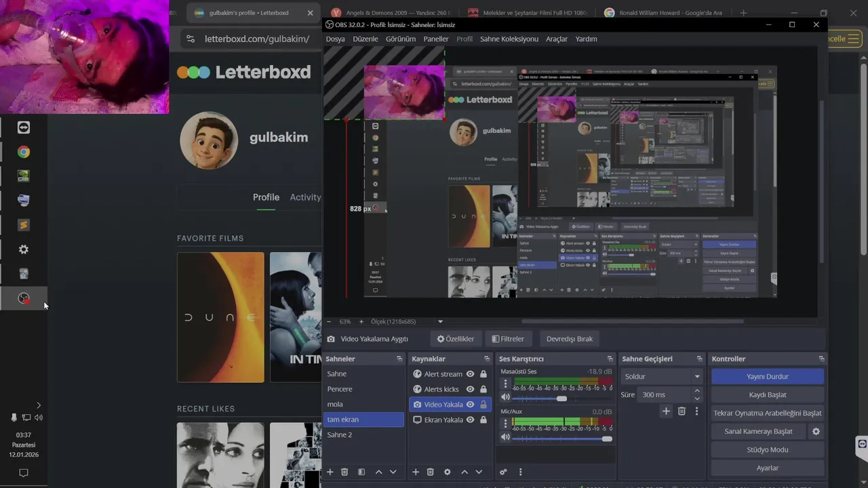Open source properties gear in Kaynaklar toolbar
The image size is (868, 488).
coord(447,472)
